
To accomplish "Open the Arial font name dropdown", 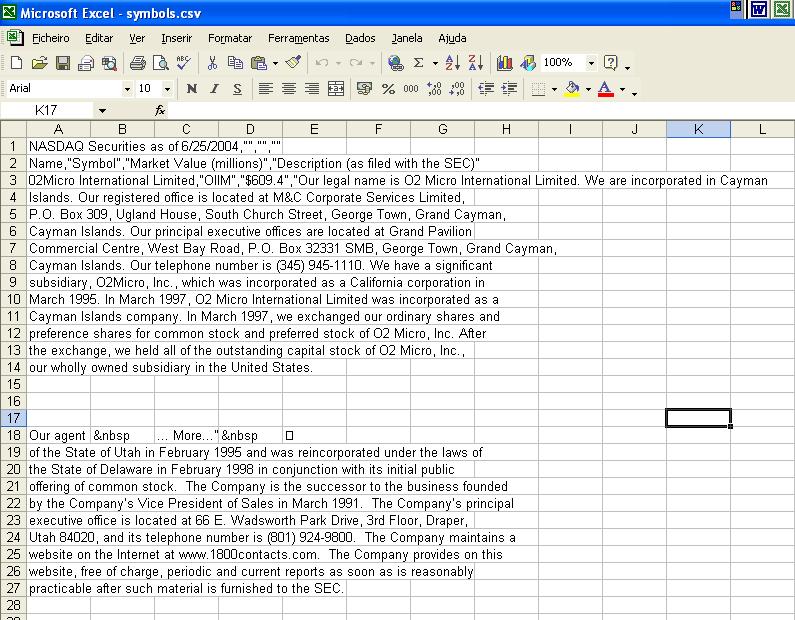I will coord(127,89).
